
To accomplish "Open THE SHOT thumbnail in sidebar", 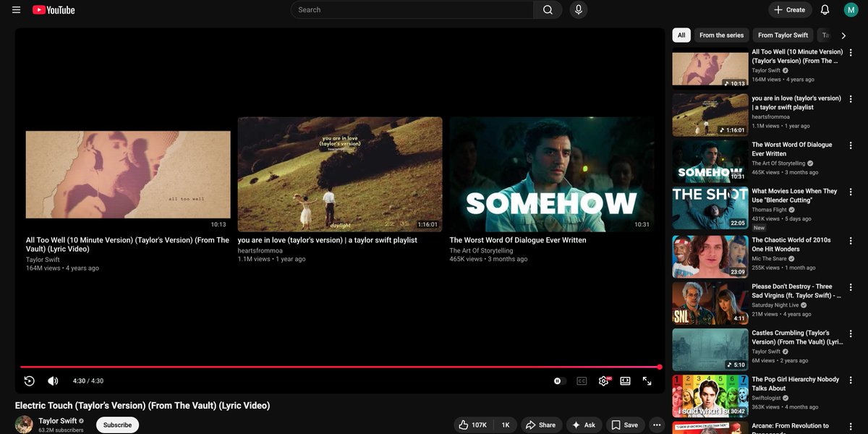I will click(710, 208).
